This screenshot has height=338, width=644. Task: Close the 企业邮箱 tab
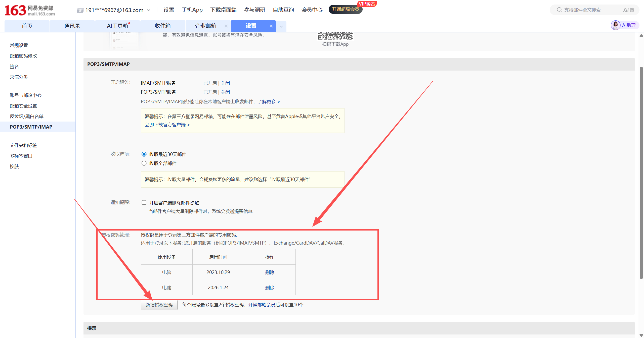coord(226,26)
